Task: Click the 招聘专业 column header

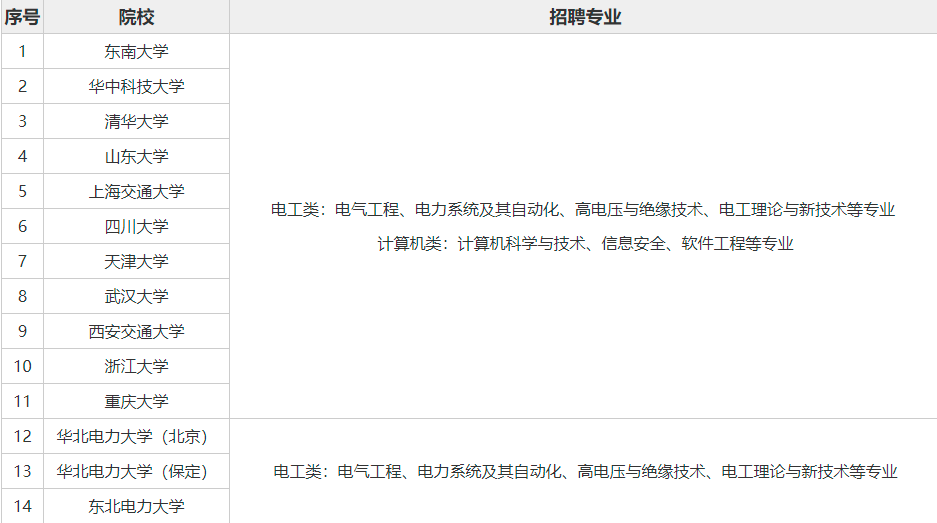Action: click(x=584, y=17)
